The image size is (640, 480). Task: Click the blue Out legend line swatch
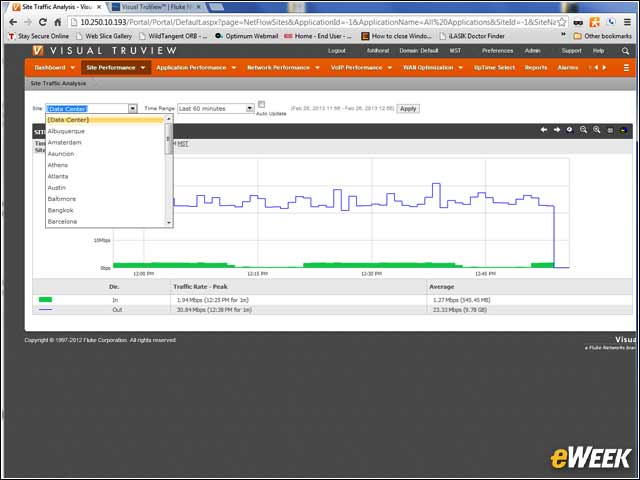pos(45,309)
